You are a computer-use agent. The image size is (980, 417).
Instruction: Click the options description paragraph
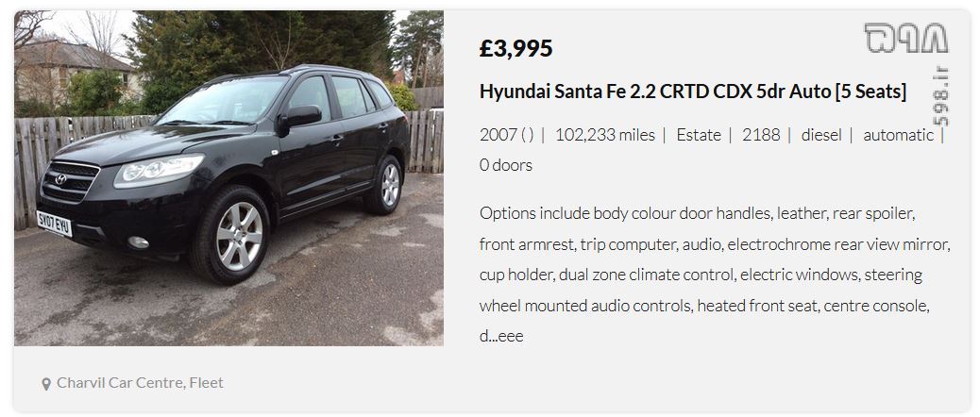(715, 275)
